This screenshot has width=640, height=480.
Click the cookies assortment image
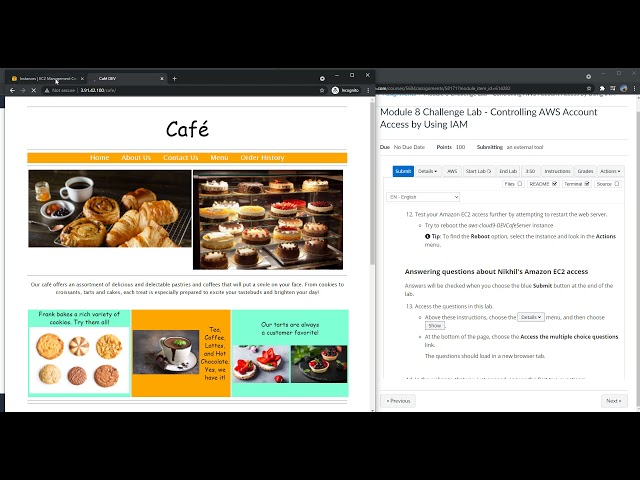click(79, 360)
